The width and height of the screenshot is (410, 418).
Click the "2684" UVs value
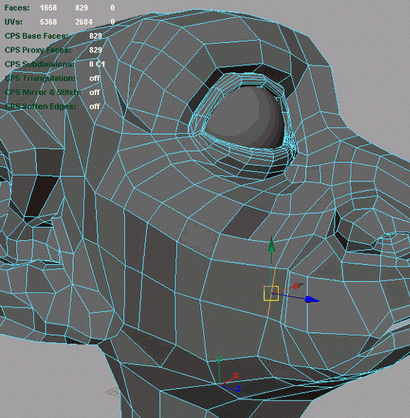click(84, 22)
